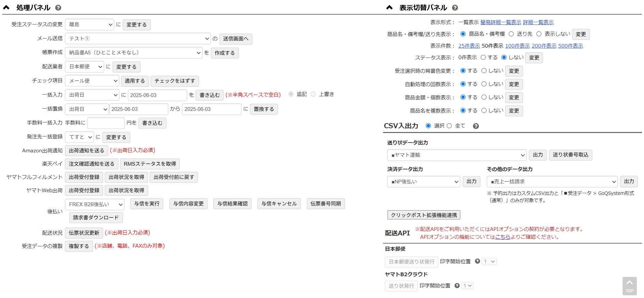Click 出荷通知を送る button

tap(86, 151)
